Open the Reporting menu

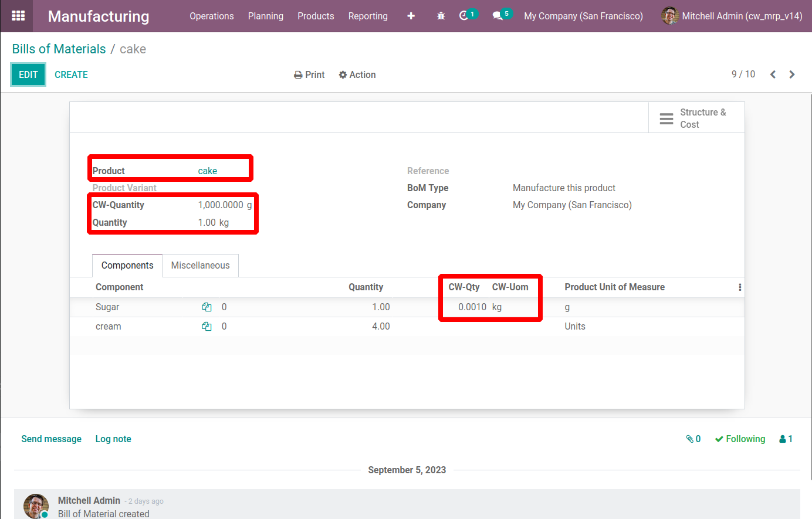(368, 16)
